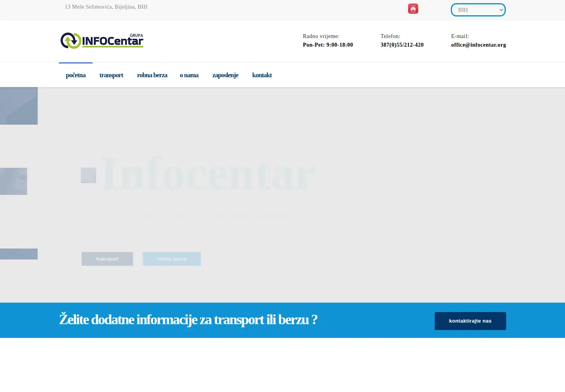Go to the početna menu item
The image size is (565, 392).
[76, 75]
